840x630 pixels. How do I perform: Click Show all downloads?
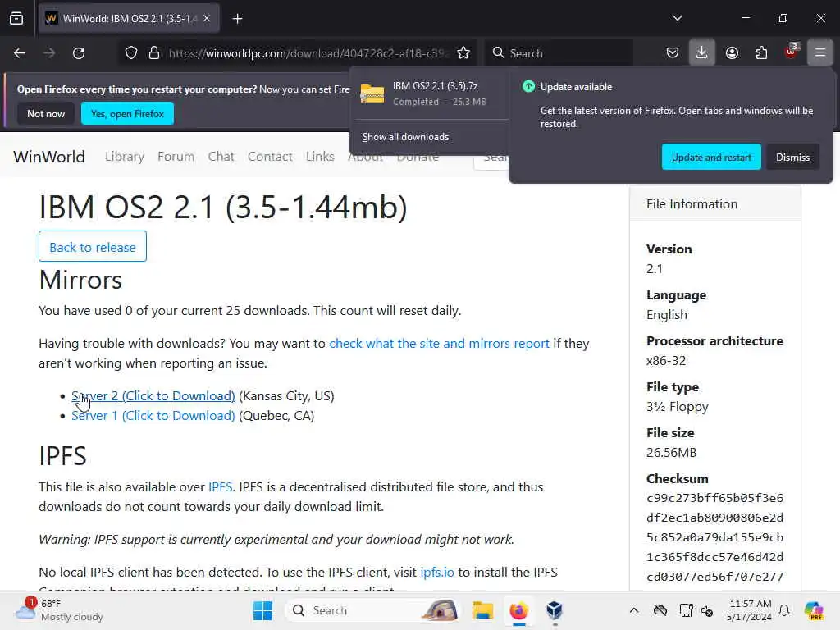pos(405,137)
